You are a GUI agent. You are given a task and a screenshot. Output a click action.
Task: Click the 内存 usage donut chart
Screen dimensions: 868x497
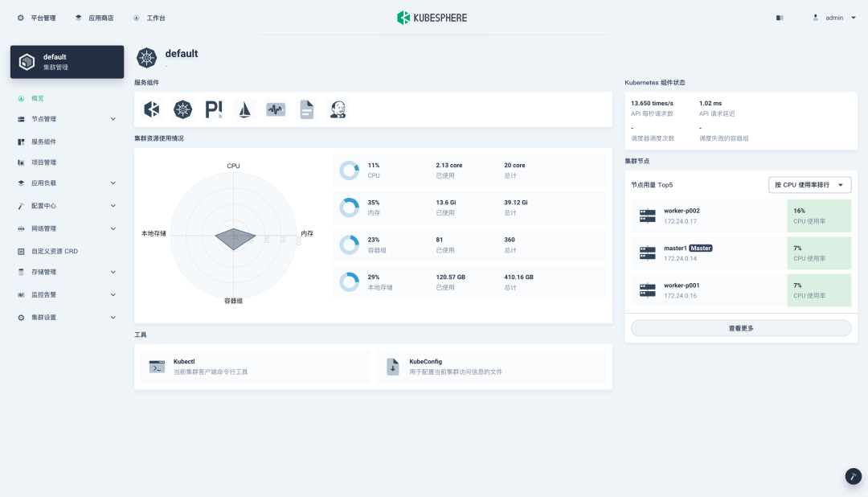[x=350, y=207]
